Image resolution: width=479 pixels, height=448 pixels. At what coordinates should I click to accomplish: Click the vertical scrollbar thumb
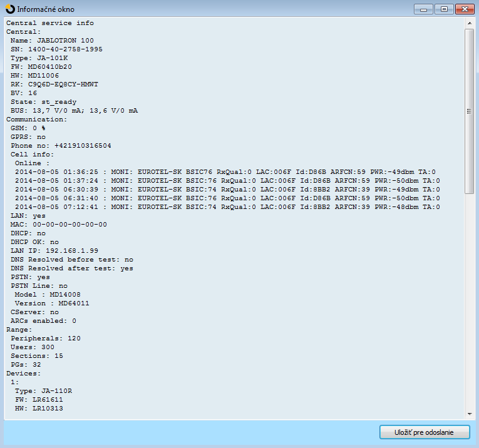pyautogui.click(x=469, y=111)
